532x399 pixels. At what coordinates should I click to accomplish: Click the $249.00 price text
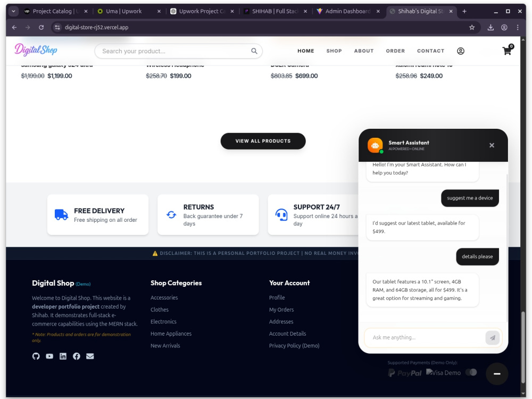(431, 76)
